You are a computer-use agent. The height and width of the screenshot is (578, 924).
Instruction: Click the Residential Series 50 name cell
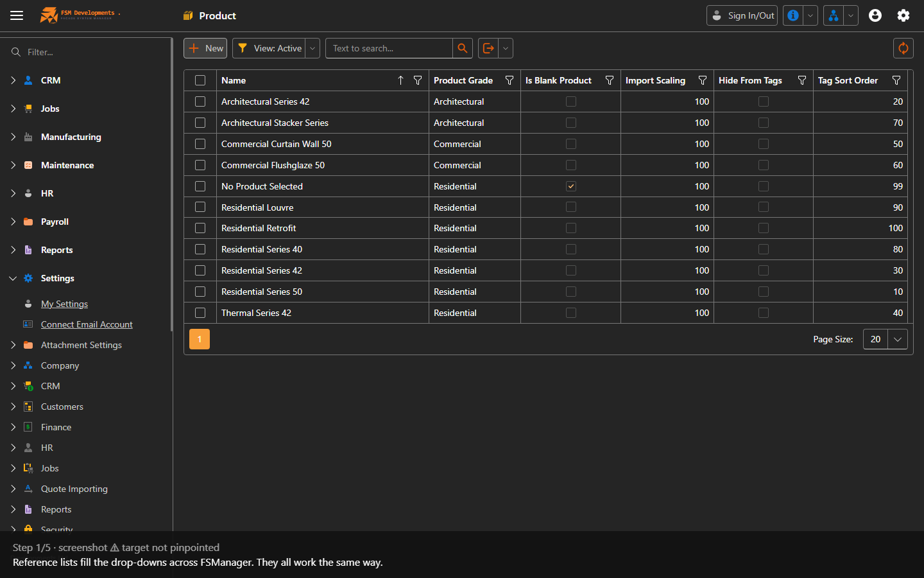point(323,292)
